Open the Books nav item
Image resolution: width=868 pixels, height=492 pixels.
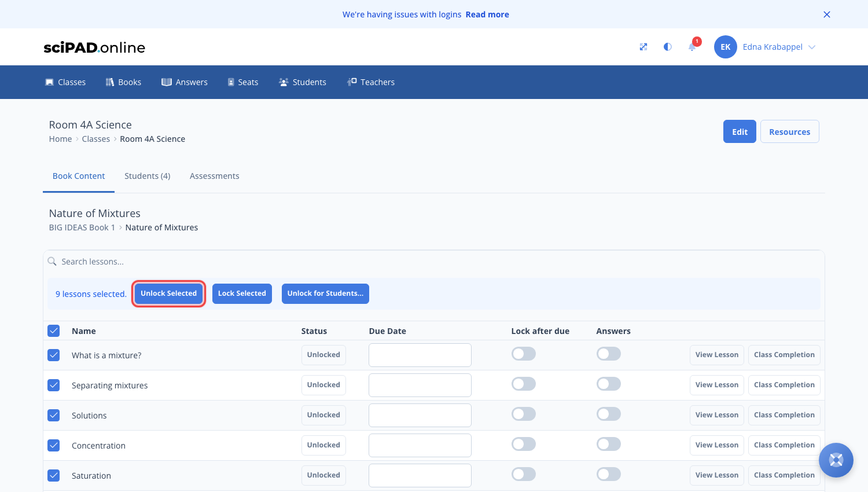(x=123, y=82)
